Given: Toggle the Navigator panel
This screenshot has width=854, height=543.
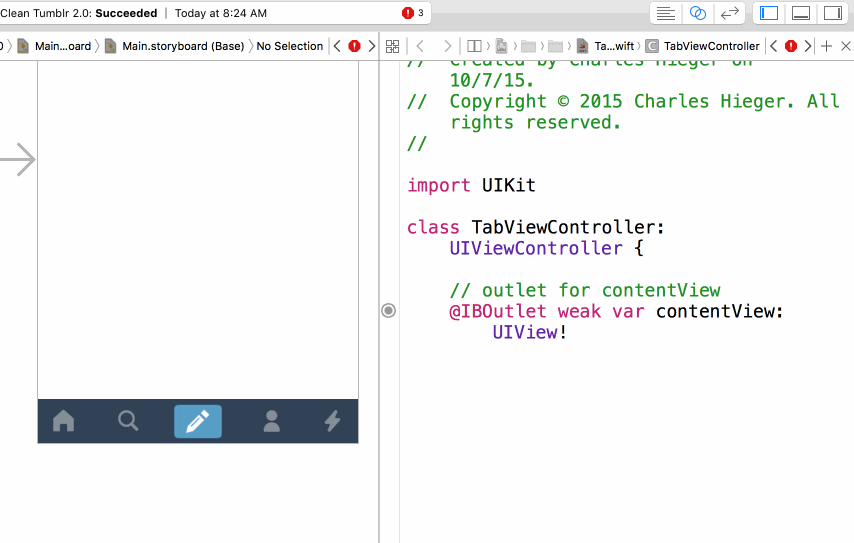Looking at the screenshot, I should [x=768, y=13].
